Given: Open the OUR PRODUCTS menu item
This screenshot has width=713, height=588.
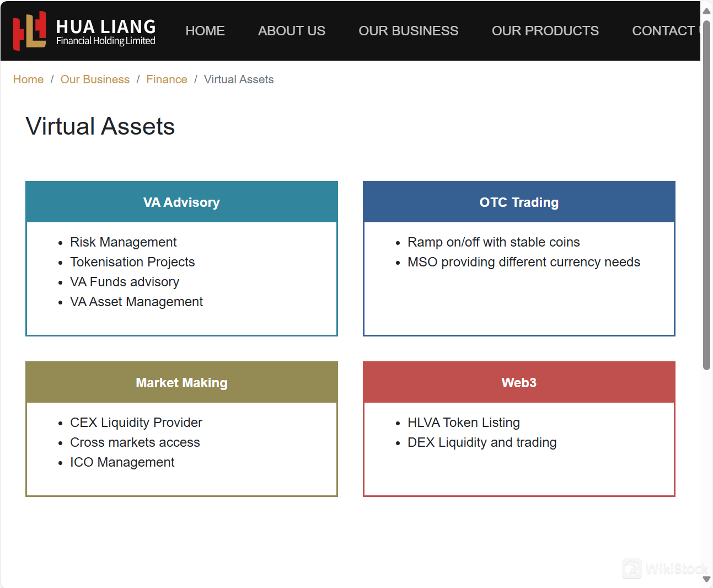Looking at the screenshot, I should click(545, 30).
